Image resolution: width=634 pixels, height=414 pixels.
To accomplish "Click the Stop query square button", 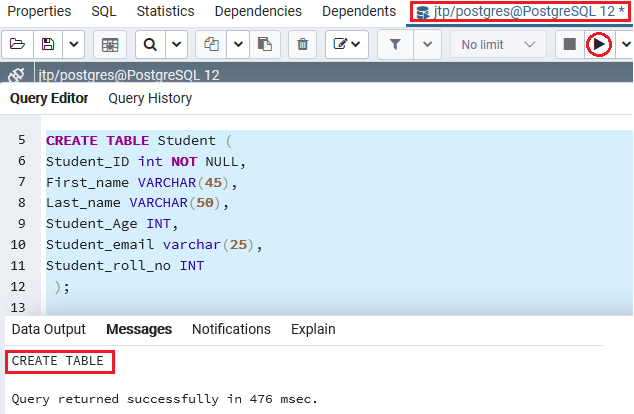I will coord(569,45).
